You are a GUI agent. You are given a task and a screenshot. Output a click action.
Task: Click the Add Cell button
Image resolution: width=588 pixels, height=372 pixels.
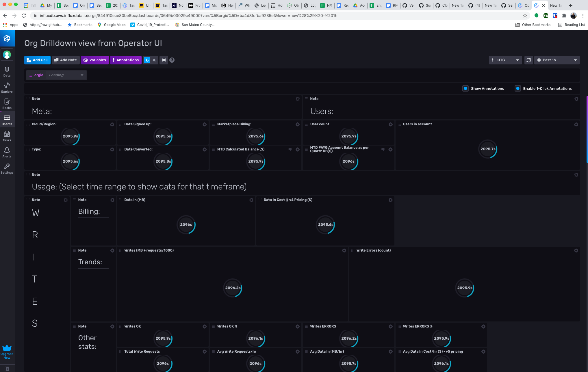pyautogui.click(x=37, y=60)
